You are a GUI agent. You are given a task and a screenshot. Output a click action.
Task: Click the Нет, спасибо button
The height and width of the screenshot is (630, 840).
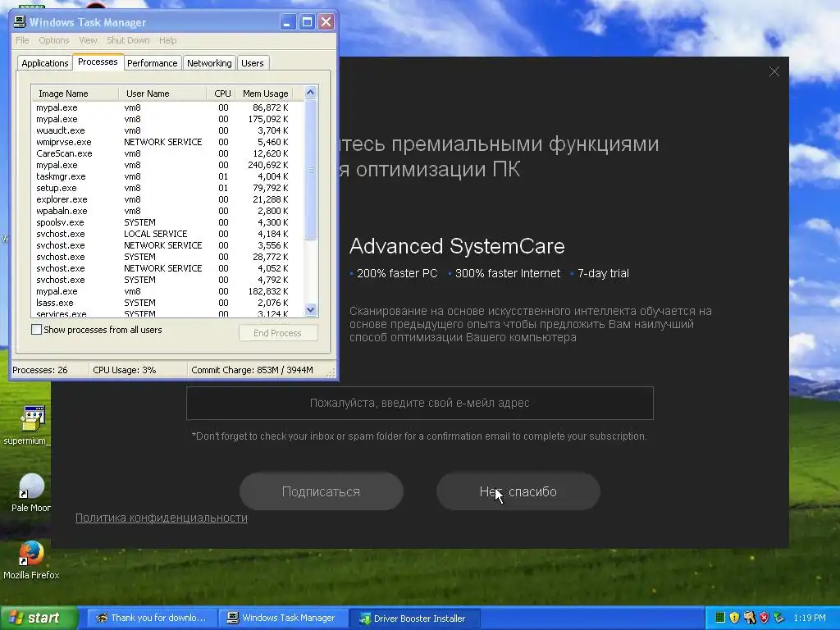(x=518, y=491)
